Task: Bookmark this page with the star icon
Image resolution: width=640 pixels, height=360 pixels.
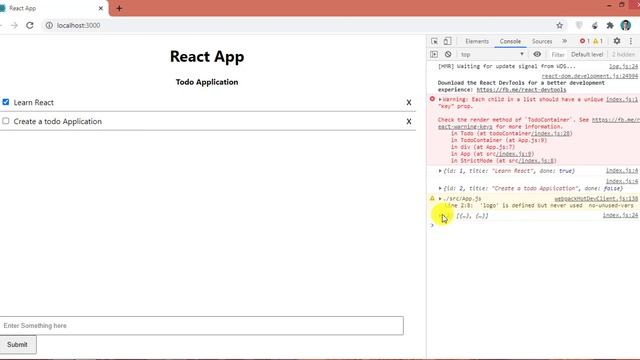Action: [560, 25]
